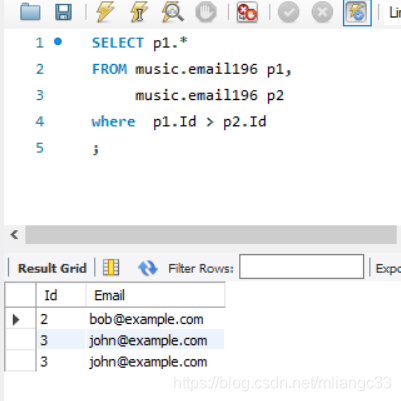Run Explain with magnifier lightning icon
401x401 pixels.
point(172,12)
